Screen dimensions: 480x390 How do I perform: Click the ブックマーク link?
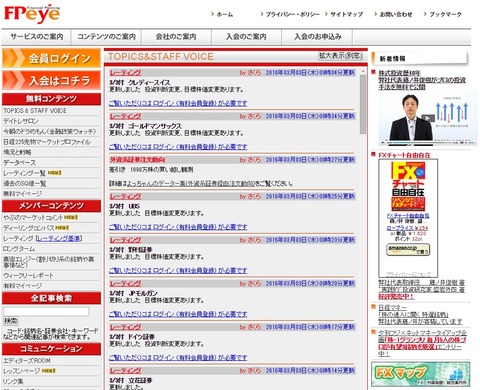[445, 14]
